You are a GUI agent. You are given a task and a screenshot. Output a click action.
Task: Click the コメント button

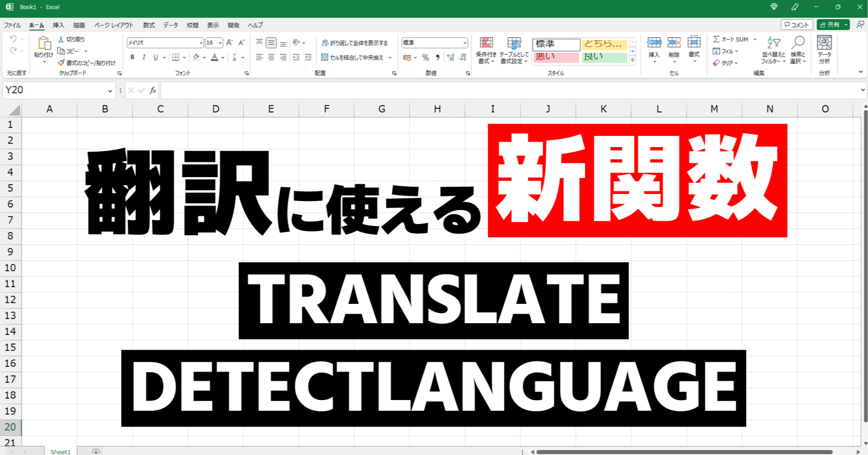coord(796,24)
